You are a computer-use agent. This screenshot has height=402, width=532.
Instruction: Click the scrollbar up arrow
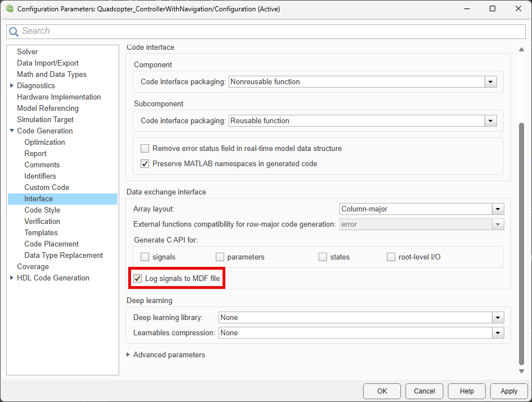coord(521,50)
